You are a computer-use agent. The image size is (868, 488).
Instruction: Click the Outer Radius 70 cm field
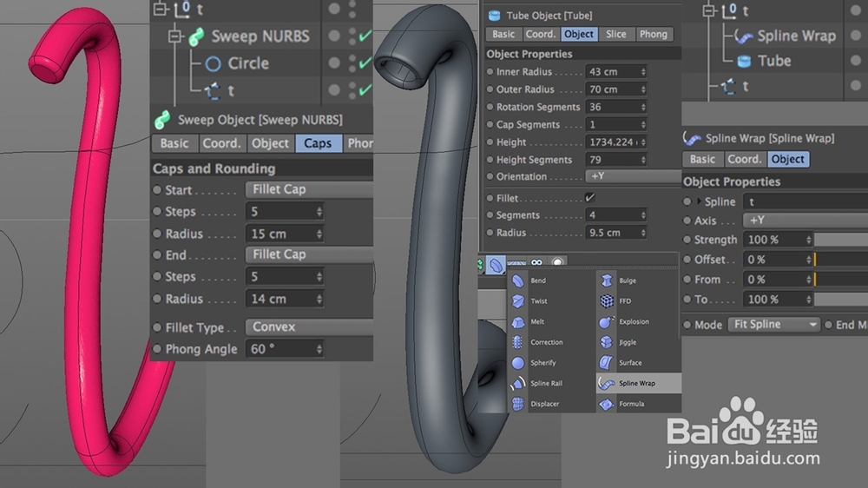(x=615, y=89)
